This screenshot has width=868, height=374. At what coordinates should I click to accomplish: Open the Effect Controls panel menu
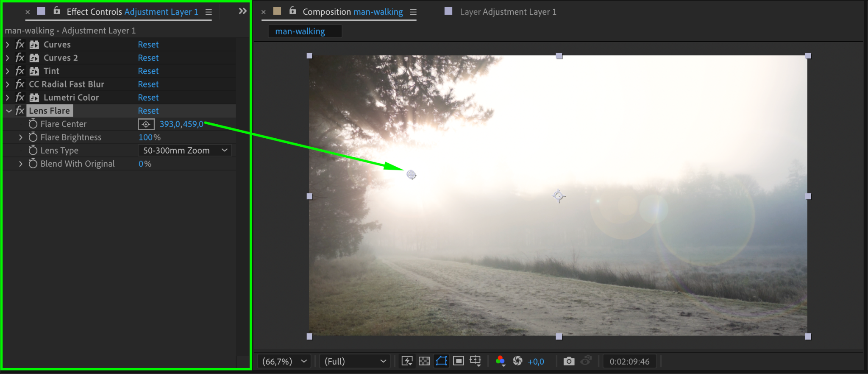coord(209,12)
